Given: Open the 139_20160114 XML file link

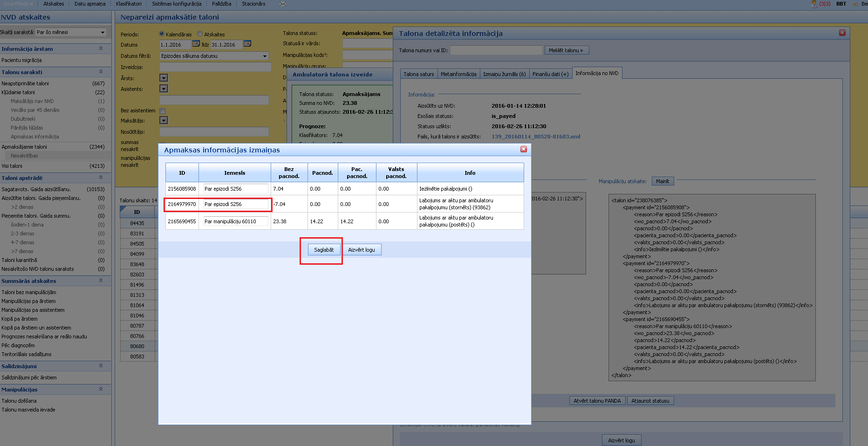Looking at the screenshot, I should [x=536, y=137].
